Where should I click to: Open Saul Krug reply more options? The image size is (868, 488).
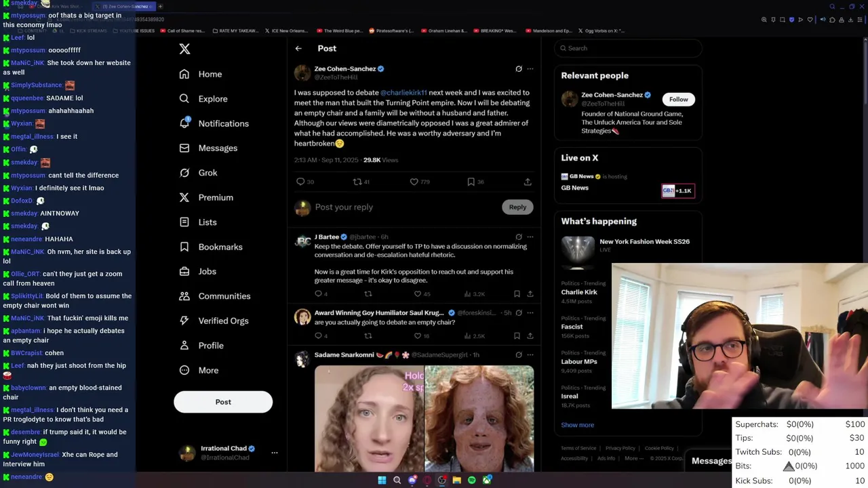[530, 313]
